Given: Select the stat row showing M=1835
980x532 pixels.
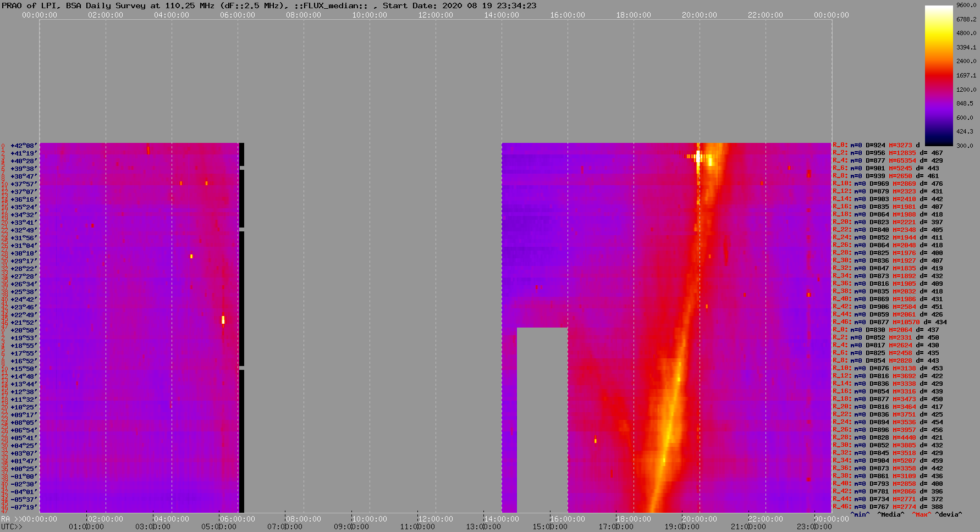Looking at the screenshot, I should pyautogui.click(x=888, y=268).
